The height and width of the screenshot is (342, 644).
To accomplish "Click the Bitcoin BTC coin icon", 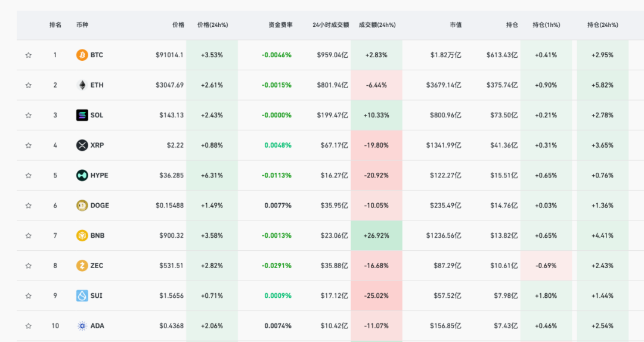I will point(82,55).
